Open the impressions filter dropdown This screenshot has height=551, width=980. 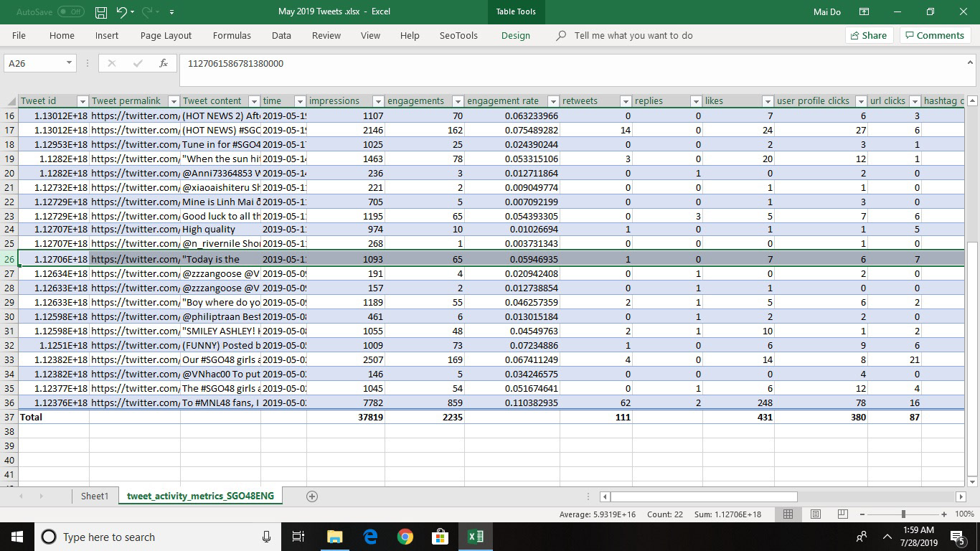click(x=378, y=101)
